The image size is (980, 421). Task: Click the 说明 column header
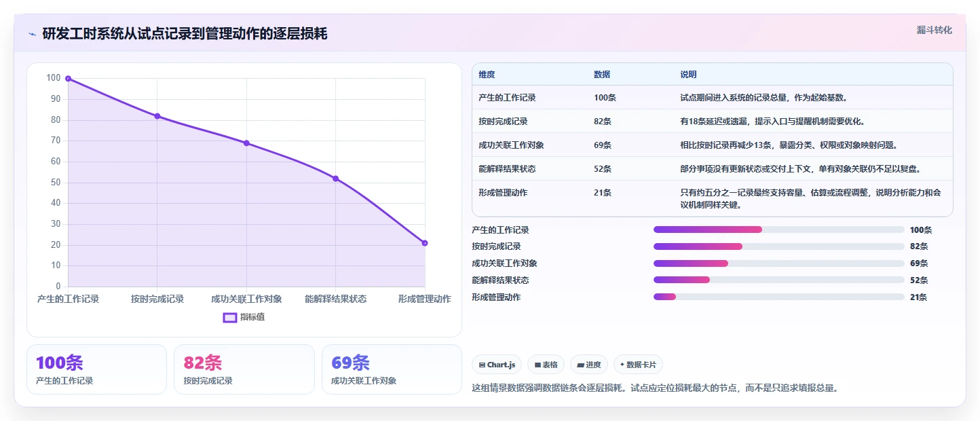pos(689,75)
